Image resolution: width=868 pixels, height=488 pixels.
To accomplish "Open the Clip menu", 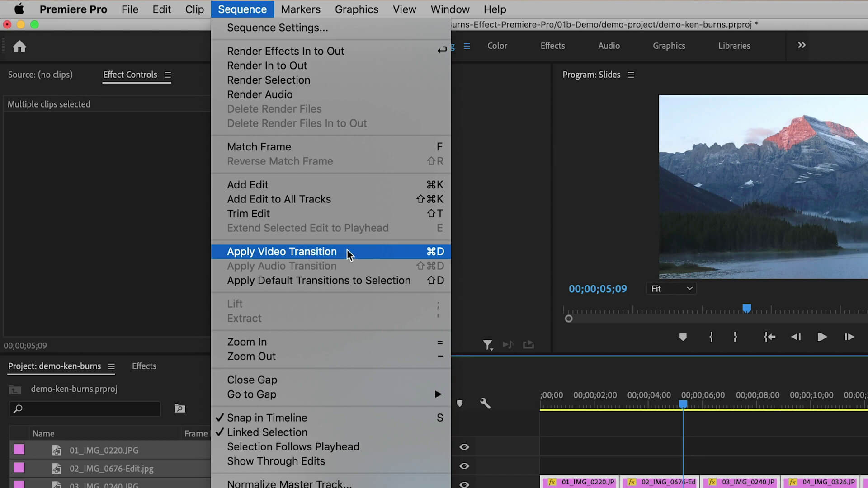I will (x=194, y=9).
